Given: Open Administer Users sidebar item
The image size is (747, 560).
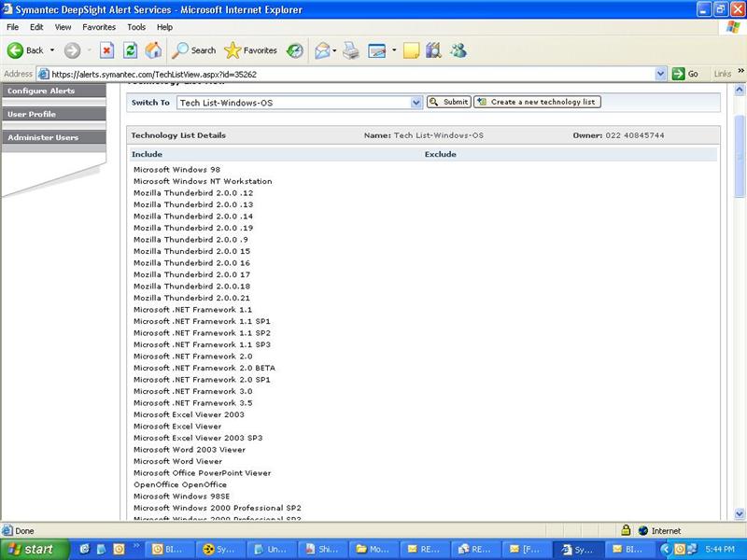Looking at the screenshot, I should pyautogui.click(x=54, y=137).
